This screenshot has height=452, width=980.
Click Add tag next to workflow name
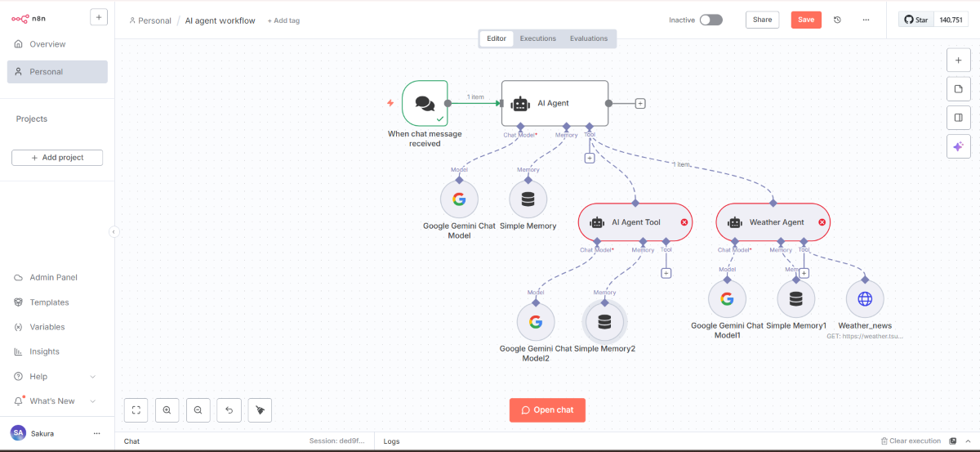[x=283, y=20]
